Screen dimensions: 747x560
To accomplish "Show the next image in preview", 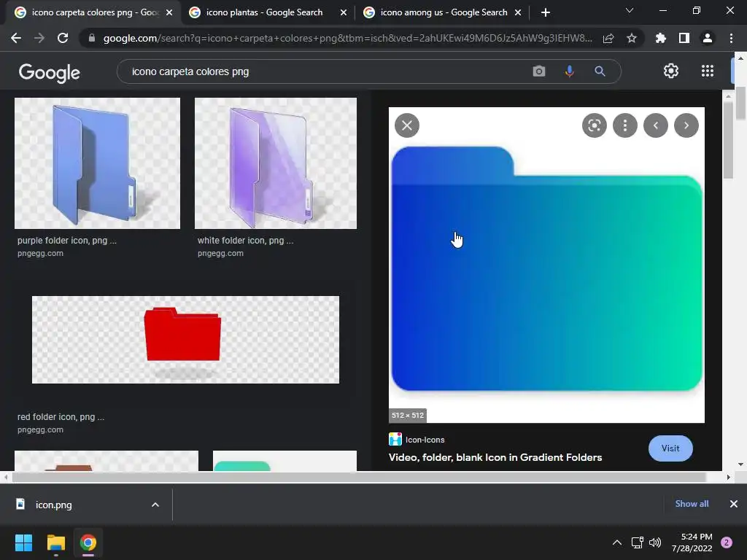I will [686, 125].
